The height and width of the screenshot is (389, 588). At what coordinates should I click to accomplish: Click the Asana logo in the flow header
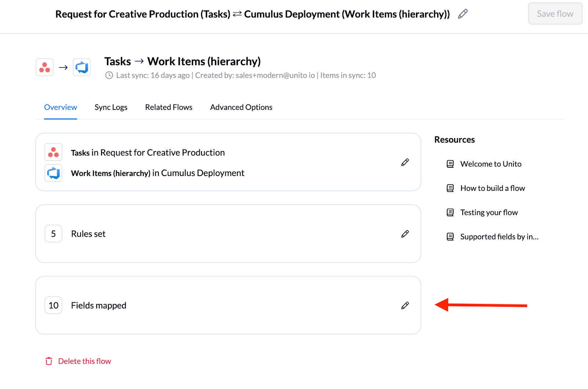[x=44, y=67]
